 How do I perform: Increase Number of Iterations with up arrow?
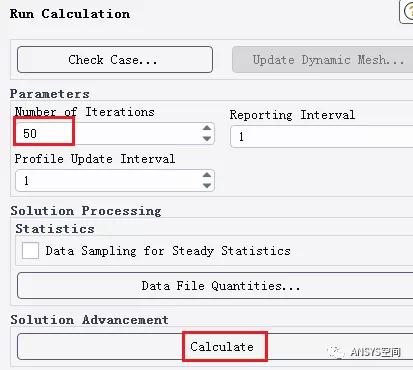tap(207, 128)
